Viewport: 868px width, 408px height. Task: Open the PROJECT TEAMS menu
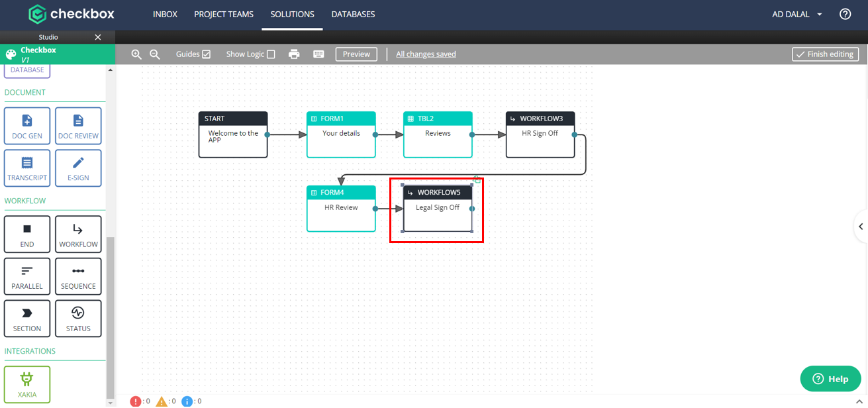point(224,14)
